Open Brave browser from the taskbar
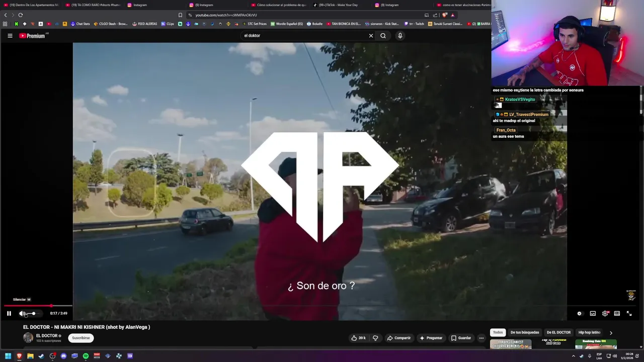The height and width of the screenshot is (362, 644). tap(19, 356)
